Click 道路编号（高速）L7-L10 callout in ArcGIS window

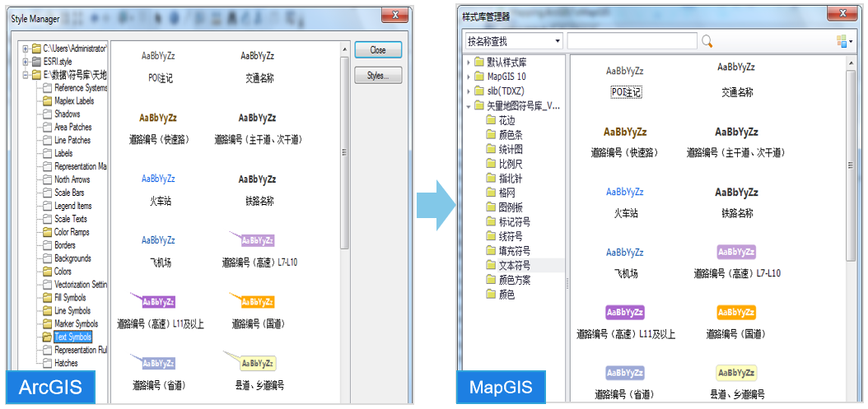tap(259, 249)
